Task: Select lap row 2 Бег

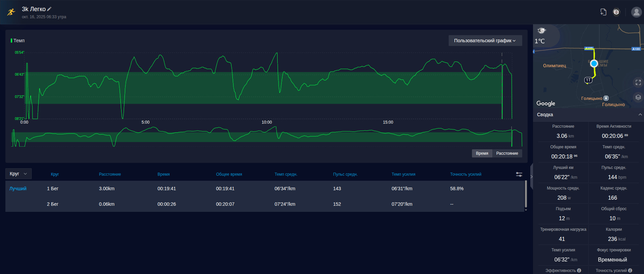Action: (265, 204)
